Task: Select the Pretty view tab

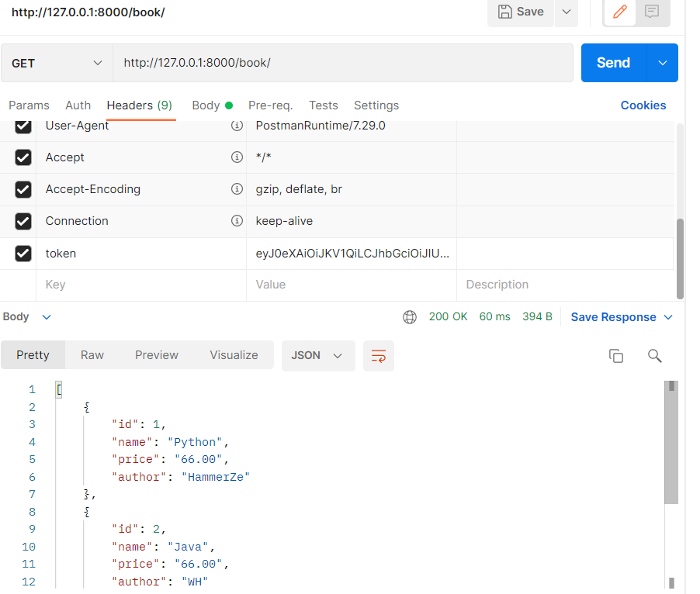Action: pyautogui.click(x=33, y=355)
